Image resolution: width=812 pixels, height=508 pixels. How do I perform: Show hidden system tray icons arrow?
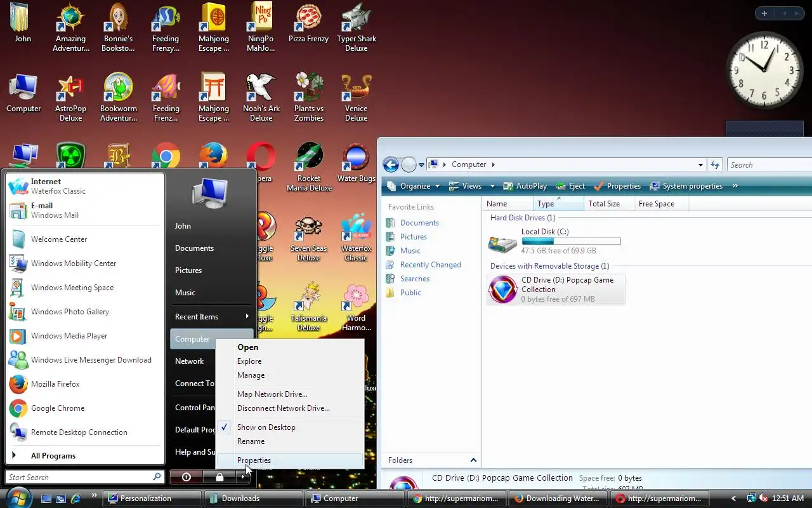click(x=734, y=498)
